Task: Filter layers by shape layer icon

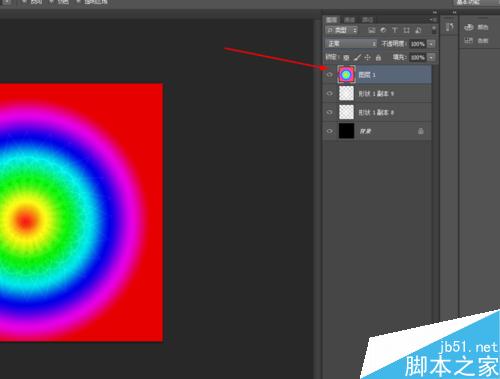Action: coord(406,30)
